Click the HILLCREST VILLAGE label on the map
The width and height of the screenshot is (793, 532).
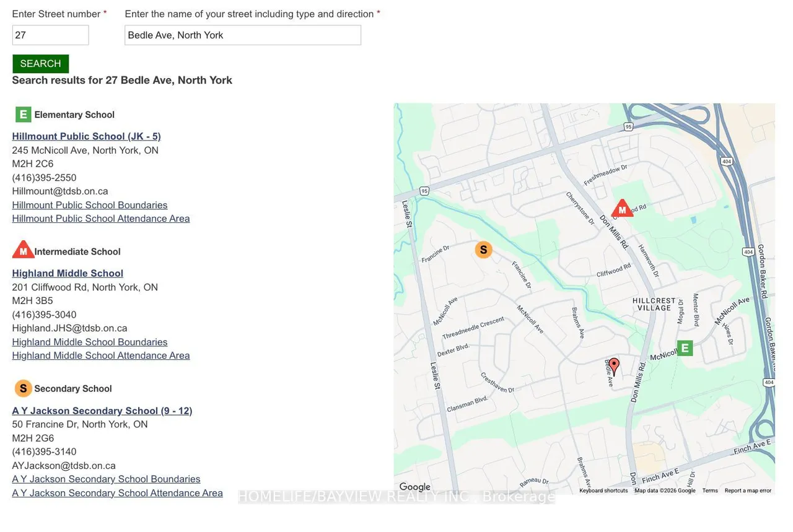(654, 304)
